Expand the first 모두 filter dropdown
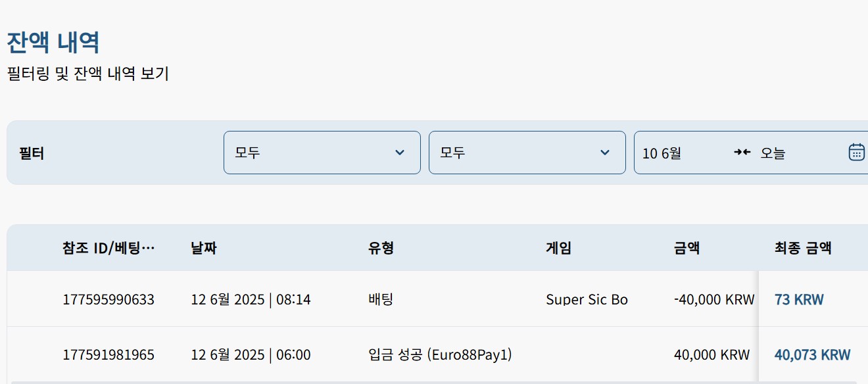This screenshot has height=384, width=868. (x=322, y=153)
